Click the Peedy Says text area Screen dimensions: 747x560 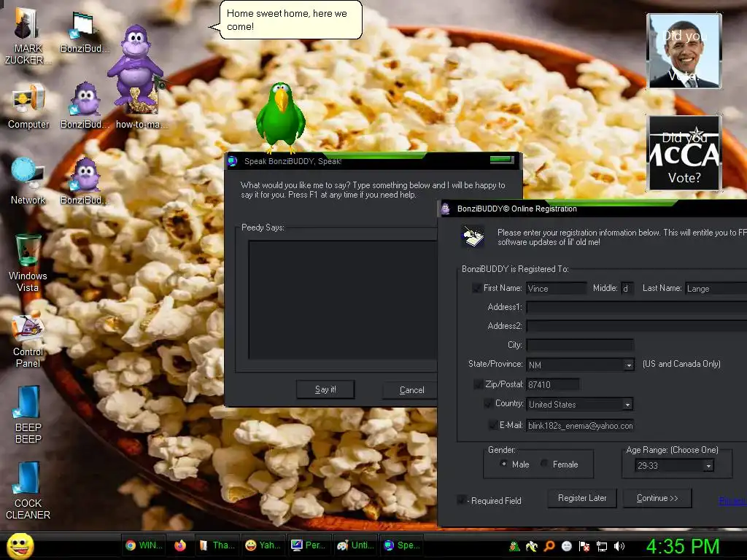[343, 300]
